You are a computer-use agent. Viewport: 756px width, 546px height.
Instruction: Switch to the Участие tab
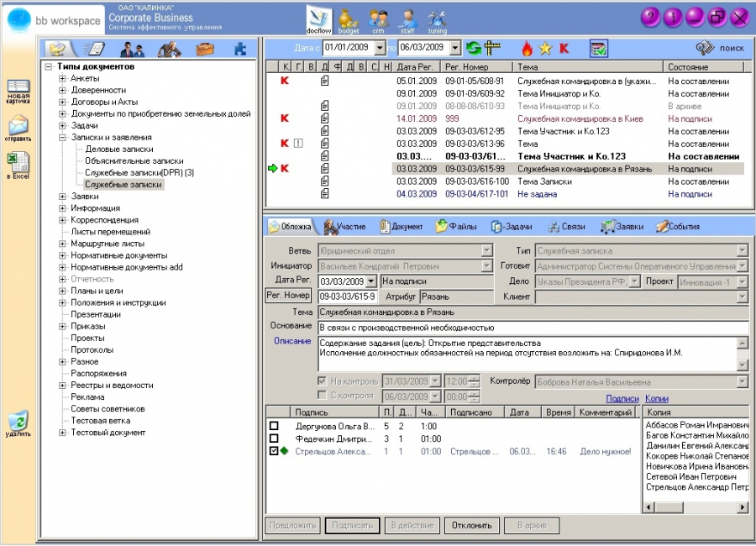click(x=344, y=226)
